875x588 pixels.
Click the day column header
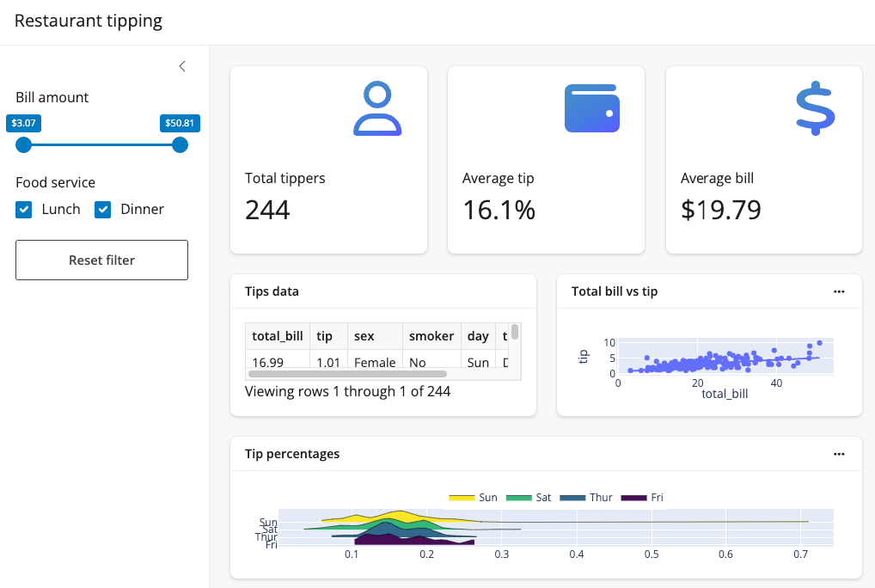pos(477,335)
